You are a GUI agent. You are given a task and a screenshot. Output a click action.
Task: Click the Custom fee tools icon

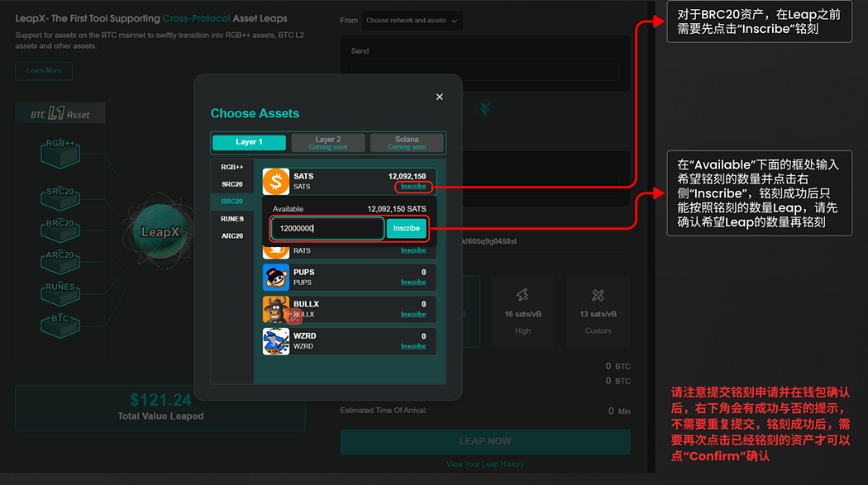click(x=598, y=295)
